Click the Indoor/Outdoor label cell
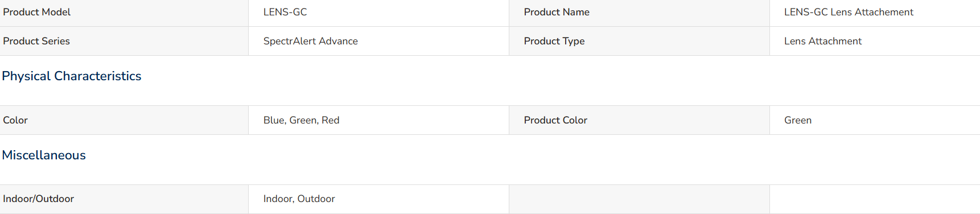980x214 pixels. click(x=124, y=199)
